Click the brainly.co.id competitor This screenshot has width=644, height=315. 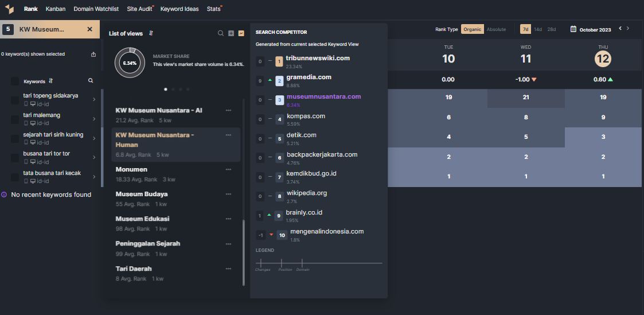point(304,213)
